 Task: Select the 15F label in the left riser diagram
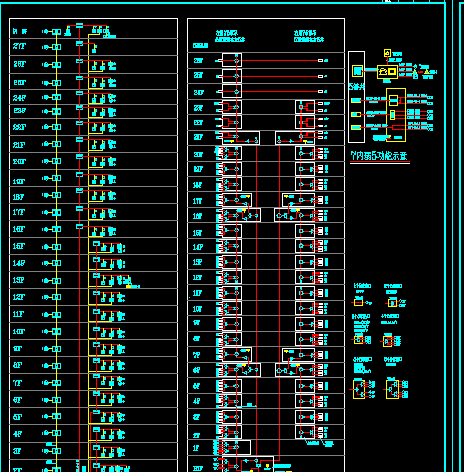19,246
